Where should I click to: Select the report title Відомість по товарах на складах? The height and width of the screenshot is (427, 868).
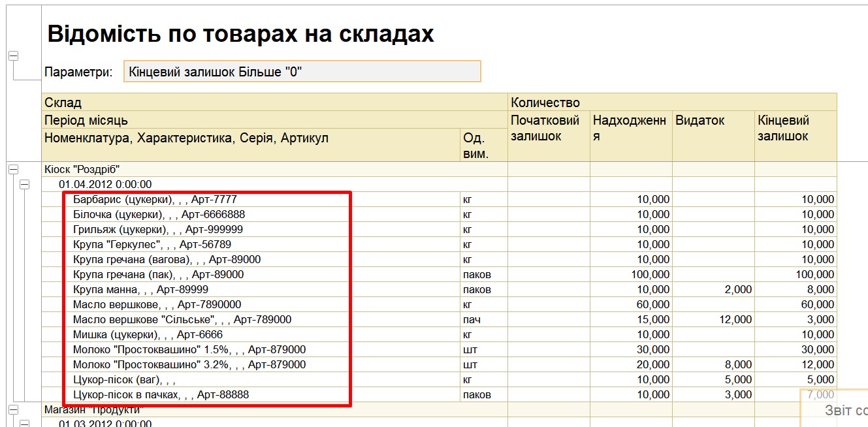241,34
